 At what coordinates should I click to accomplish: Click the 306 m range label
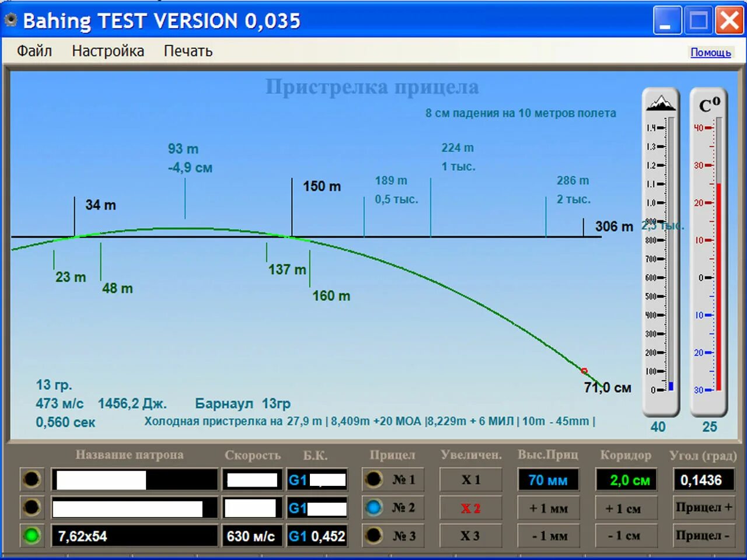tap(614, 226)
